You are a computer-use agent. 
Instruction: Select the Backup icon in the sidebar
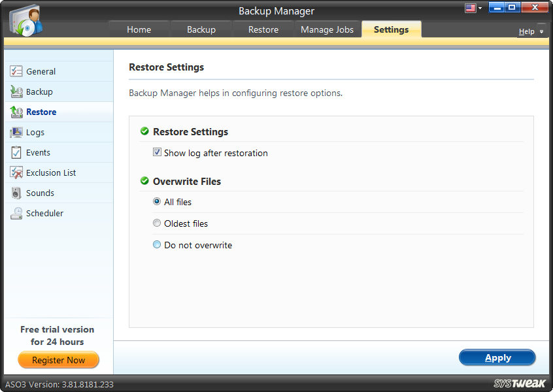(x=16, y=91)
